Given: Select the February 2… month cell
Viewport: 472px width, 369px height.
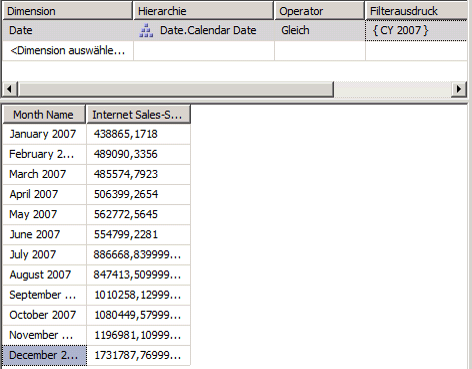Looking at the screenshot, I should pos(44,154).
